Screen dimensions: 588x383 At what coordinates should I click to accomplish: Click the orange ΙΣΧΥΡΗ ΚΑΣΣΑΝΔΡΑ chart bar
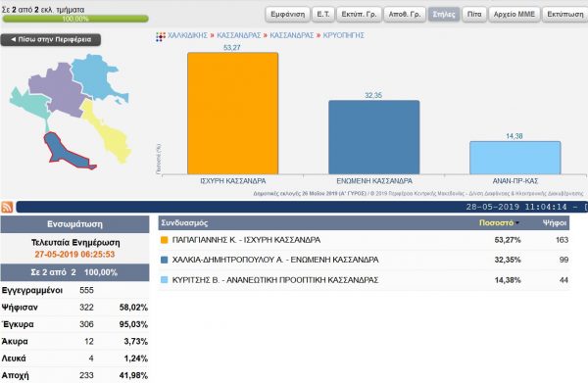(233, 114)
